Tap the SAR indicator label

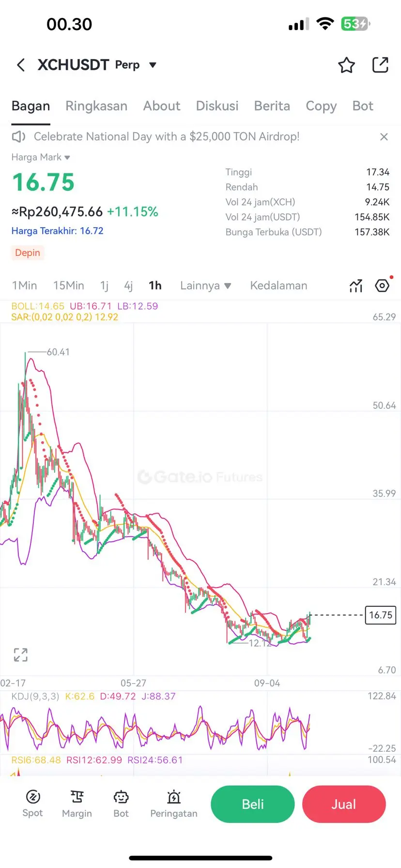click(x=64, y=317)
